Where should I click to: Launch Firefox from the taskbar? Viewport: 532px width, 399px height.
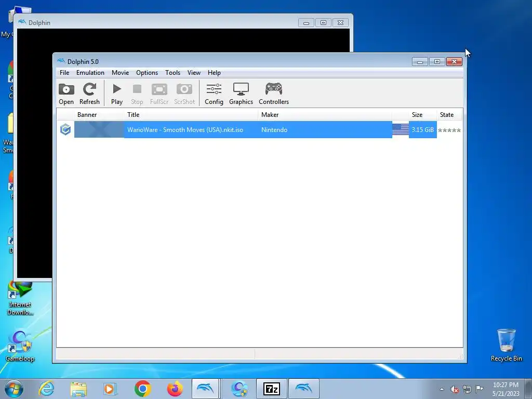point(175,389)
